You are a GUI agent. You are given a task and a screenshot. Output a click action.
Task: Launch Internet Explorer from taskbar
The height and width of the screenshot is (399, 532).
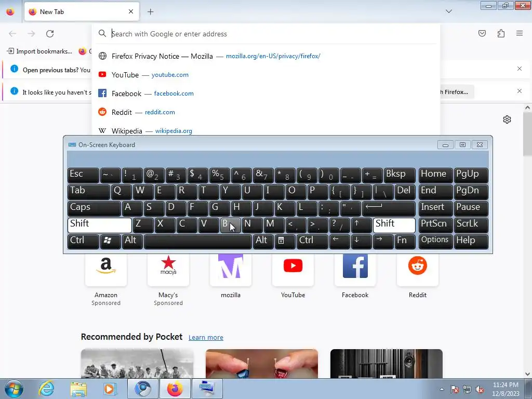coord(46,389)
